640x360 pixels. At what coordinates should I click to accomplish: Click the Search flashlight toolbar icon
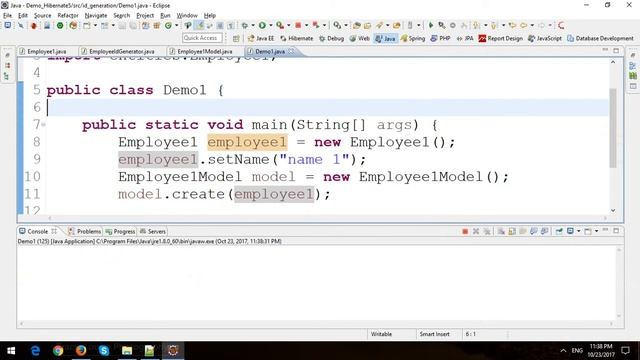pyautogui.click(x=379, y=25)
